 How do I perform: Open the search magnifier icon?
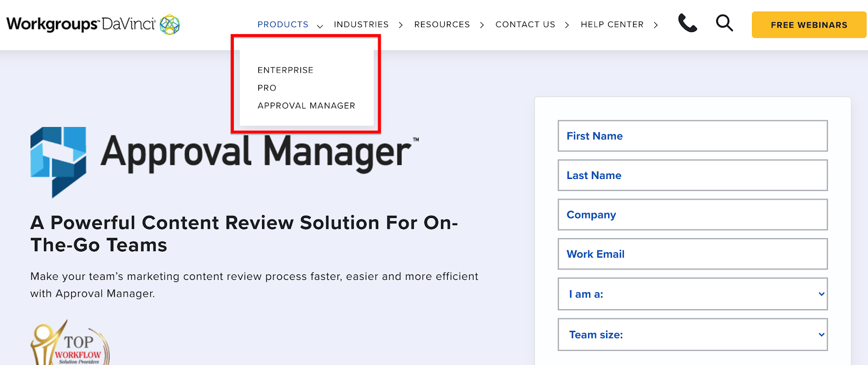click(x=724, y=23)
